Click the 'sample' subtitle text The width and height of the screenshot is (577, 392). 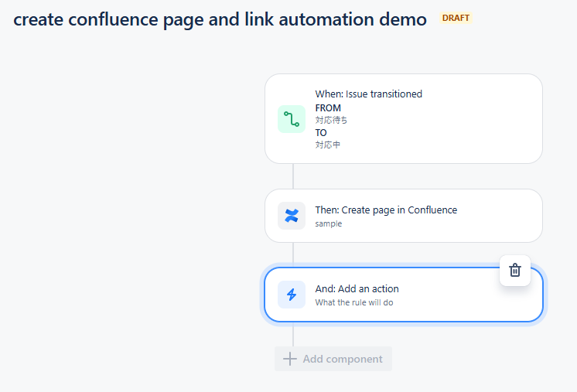[329, 223]
